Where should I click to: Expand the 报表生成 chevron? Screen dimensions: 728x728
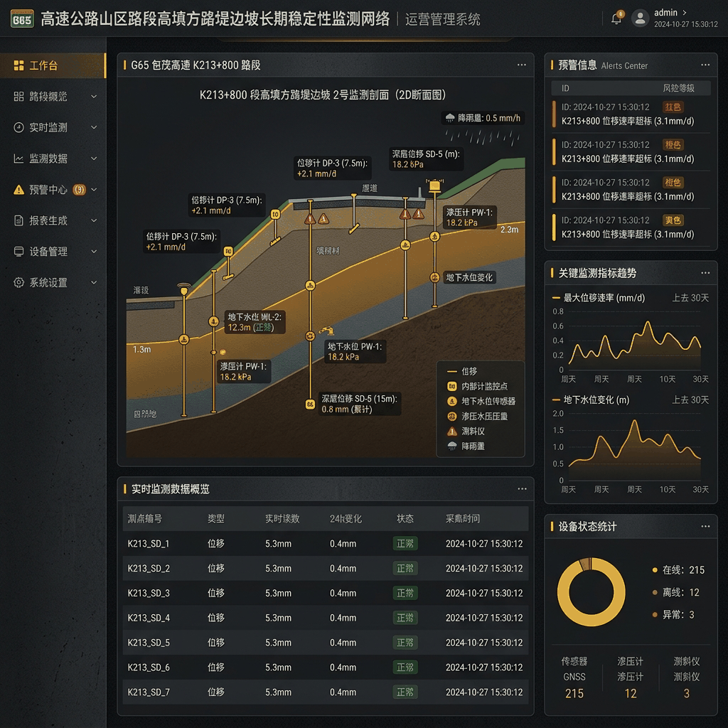(x=94, y=220)
